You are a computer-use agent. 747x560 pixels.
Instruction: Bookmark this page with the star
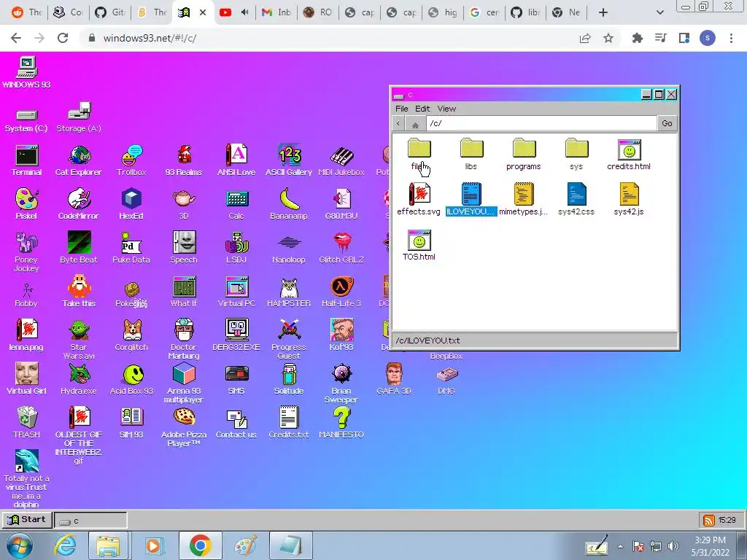click(x=608, y=38)
